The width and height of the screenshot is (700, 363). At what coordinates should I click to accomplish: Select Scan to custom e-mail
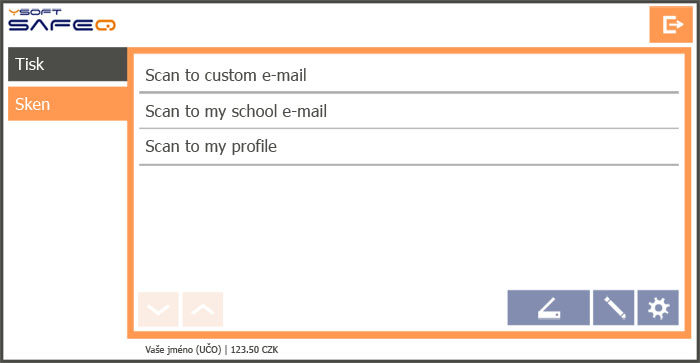tap(408, 75)
